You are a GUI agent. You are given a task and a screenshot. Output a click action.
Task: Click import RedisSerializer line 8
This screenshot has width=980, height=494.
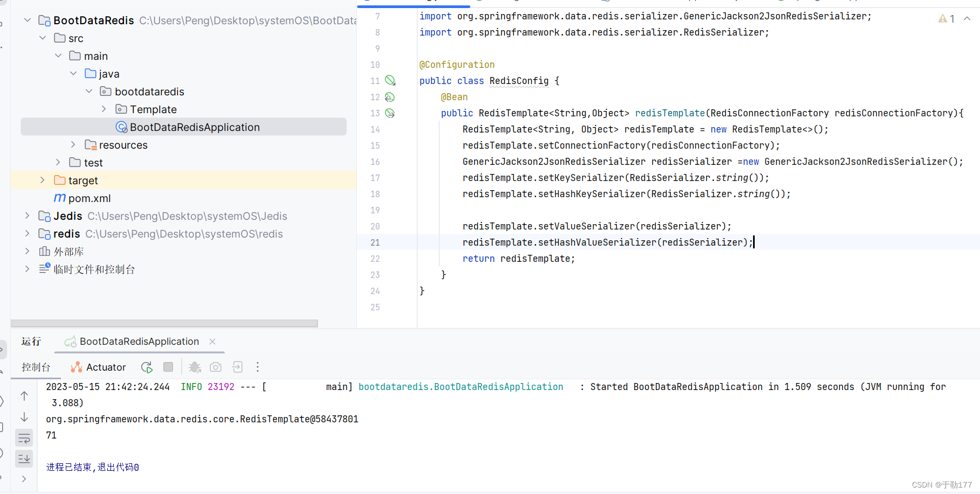tap(594, 32)
